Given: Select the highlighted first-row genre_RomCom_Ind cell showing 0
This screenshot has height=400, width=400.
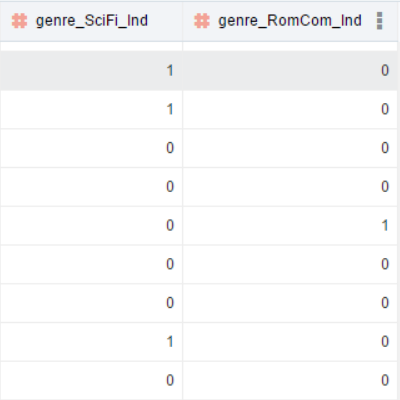Looking at the screenshot, I should click(x=290, y=70).
